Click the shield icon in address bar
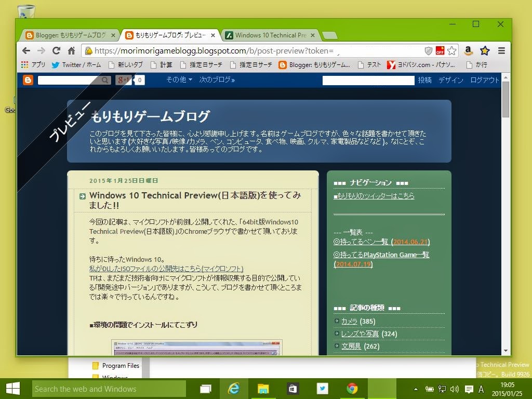 click(429, 51)
